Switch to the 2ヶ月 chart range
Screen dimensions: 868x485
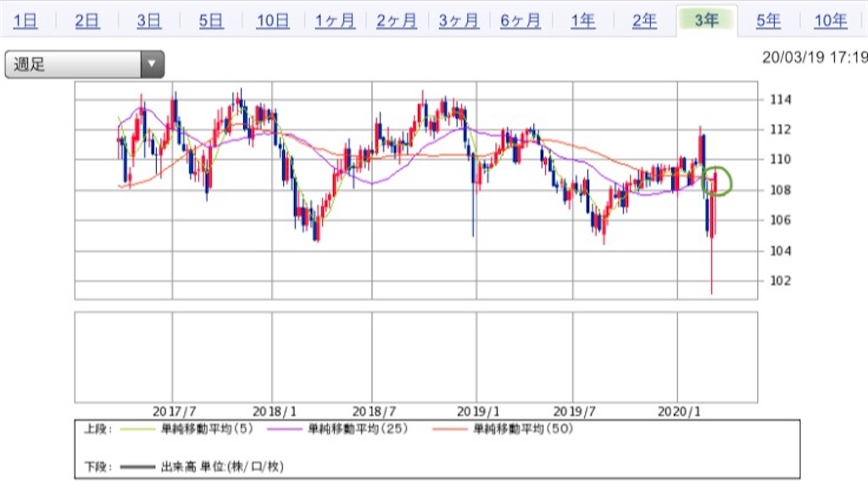tap(397, 21)
